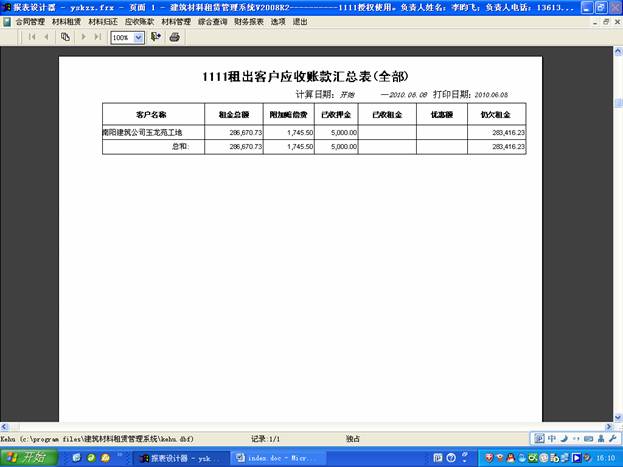The width and height of the screenshot is (623, 467).
Task: Open the 合同管理 menu
Action: [x=30, y=20]
